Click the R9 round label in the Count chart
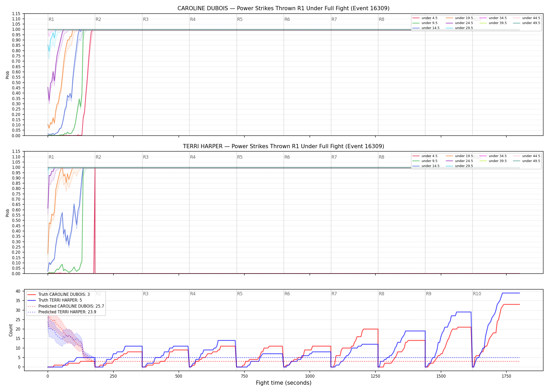The width and height of the screenshot is (549, 392). tap(428, 294)
